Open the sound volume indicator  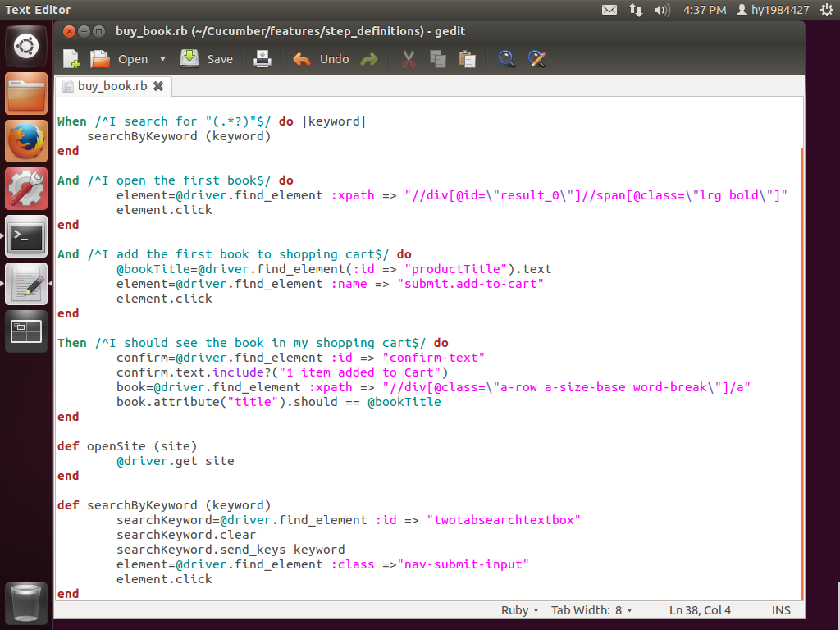(x=662, y=10)
